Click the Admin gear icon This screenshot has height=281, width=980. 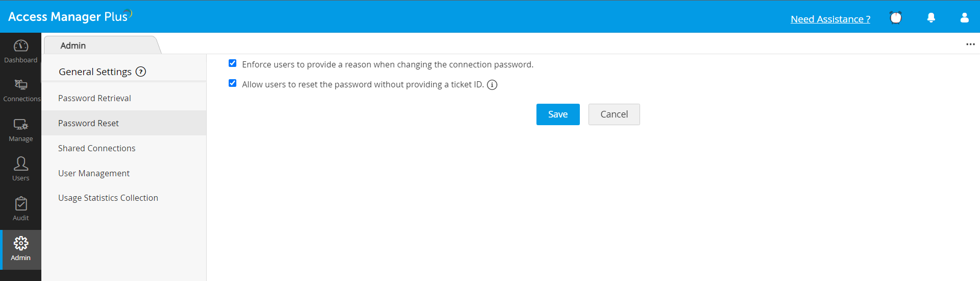(21, 243)
